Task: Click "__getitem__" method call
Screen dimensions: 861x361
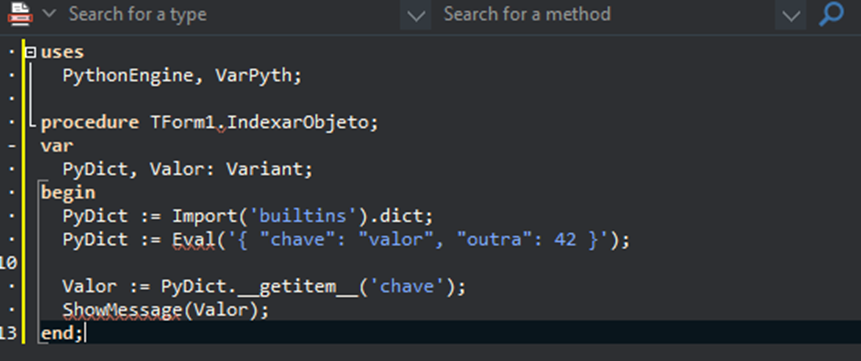Action: 297,287
